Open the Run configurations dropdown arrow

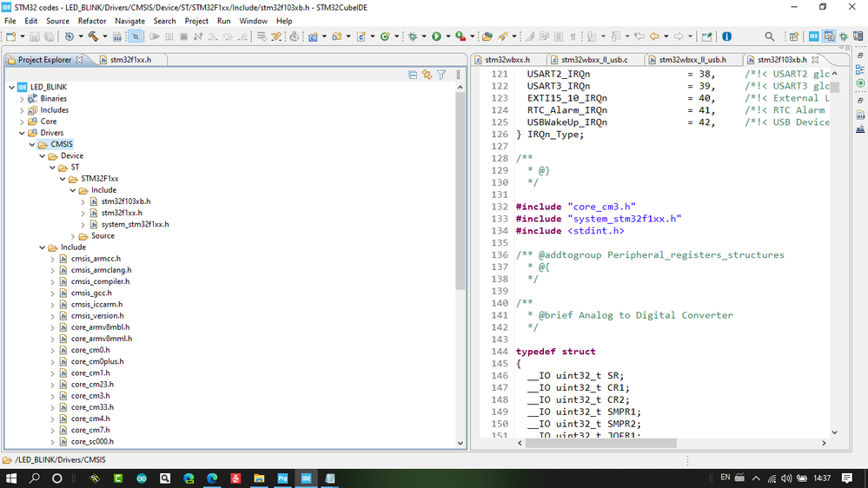(x=447, y=36)
